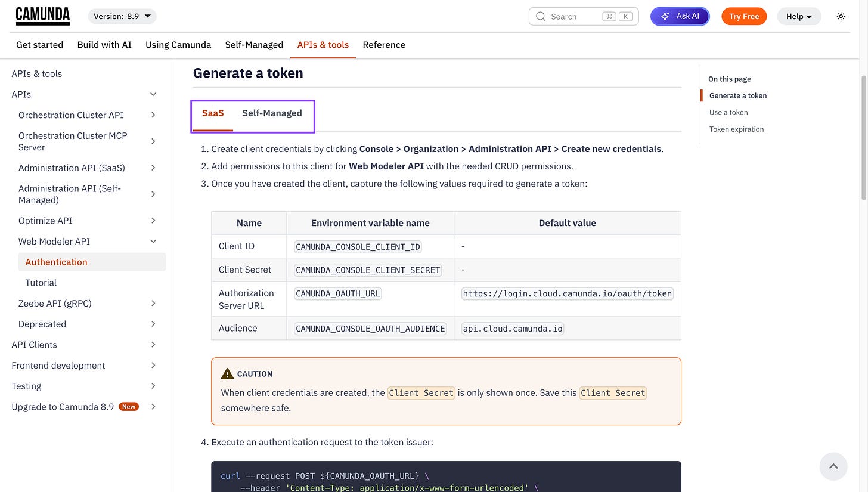Open the Version 8.9 dropdown

(122, 16)
